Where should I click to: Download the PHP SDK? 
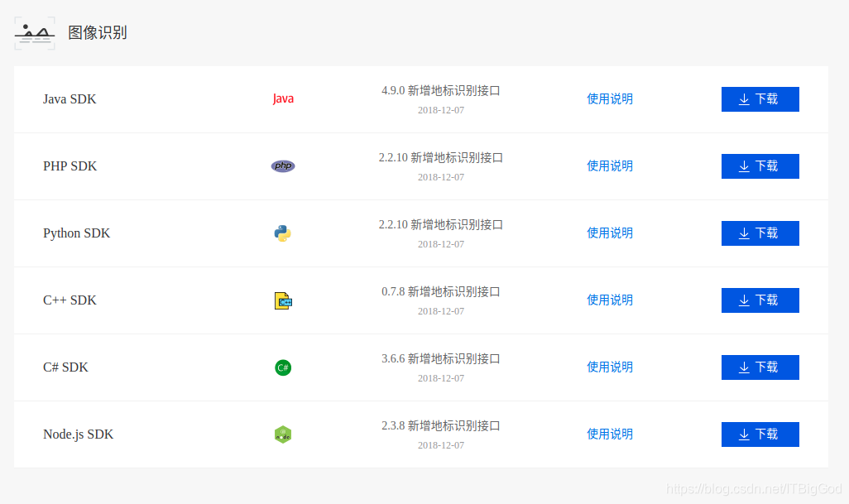pyautogui.click(x=760, y=166)
